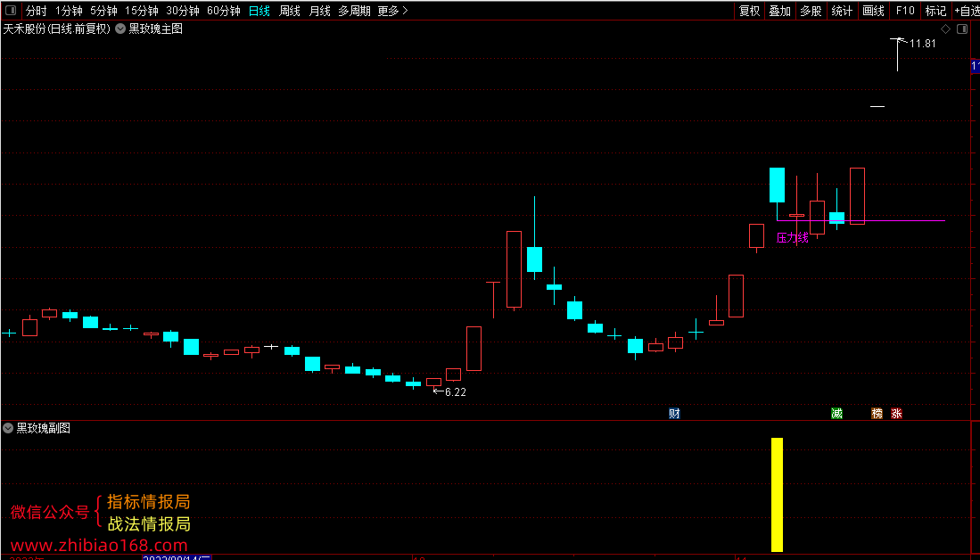The width and height of the screenshot is (980, 560).
Task: Switch to the 30分钟 period tab
Action: coord(183,11)
